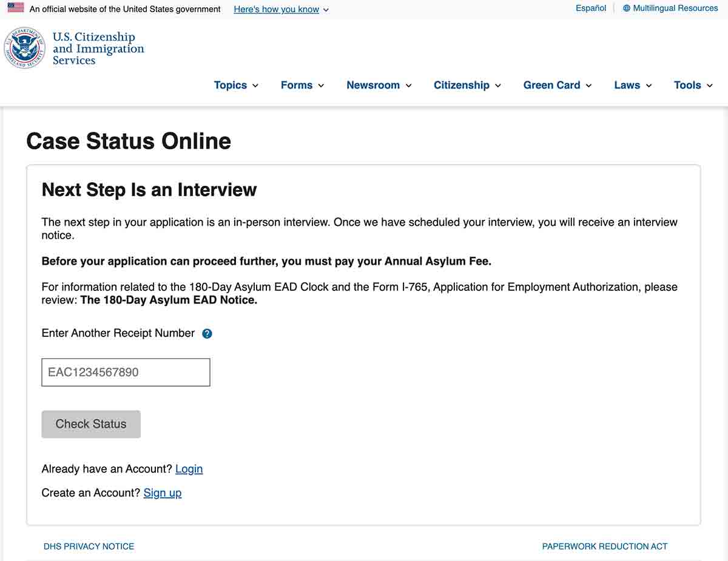Click the USCIS Homeland Security seal logo
This screenshot has width=728, height=561.
[x=25, y=48]
